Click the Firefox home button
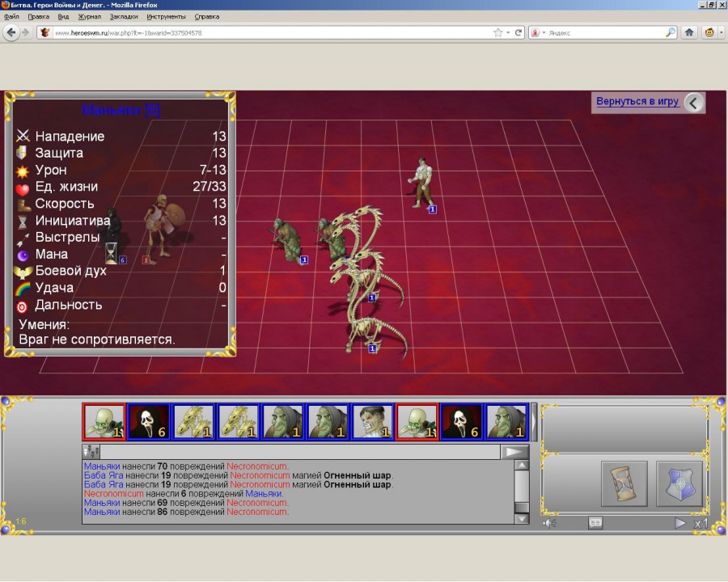 coord(689,32)
